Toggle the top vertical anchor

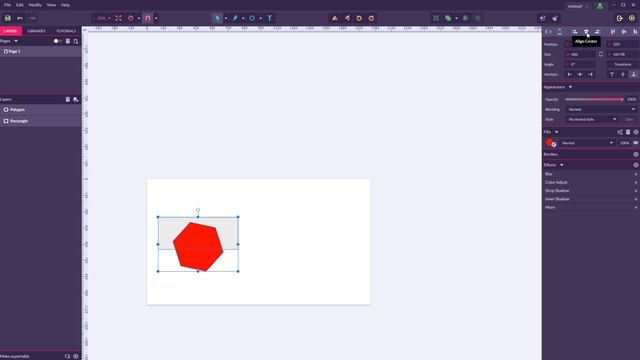(612, 74)
